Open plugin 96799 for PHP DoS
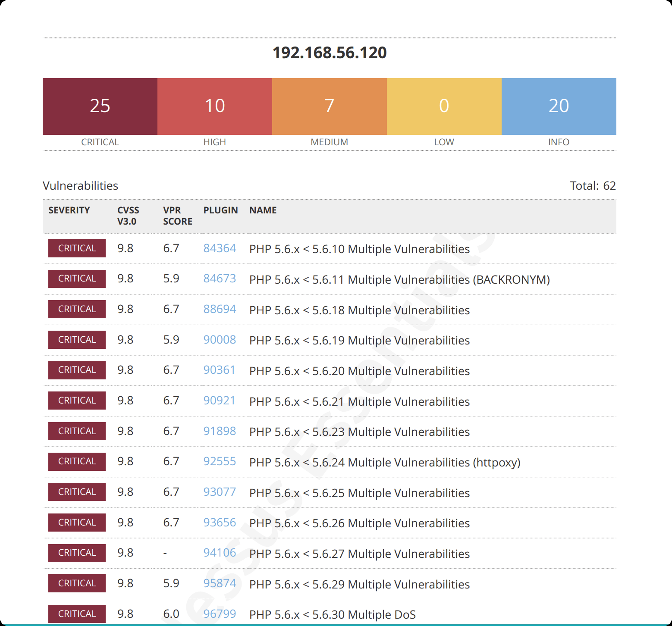Viewport: 672px width, 626px height. (220, 613)
